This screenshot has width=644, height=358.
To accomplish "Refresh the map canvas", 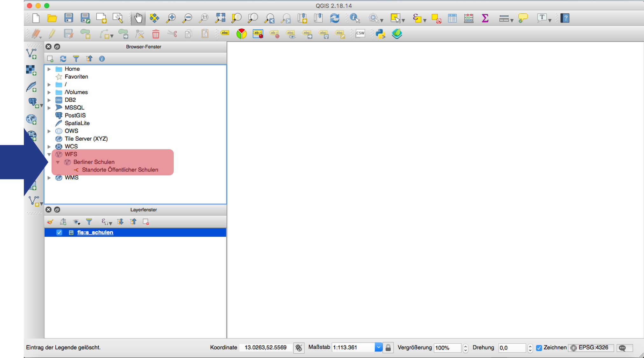I will click(x=334, y=18).
